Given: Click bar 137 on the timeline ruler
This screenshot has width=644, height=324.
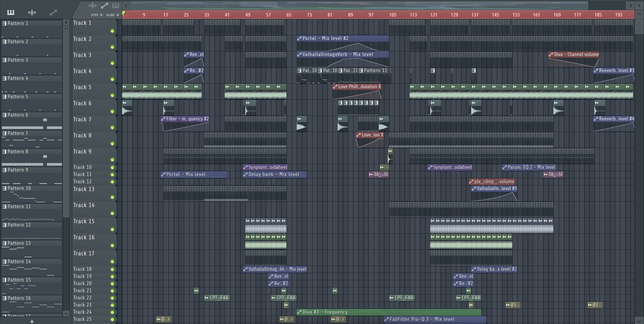Looking at the screenshot, I should pos(475,15).
